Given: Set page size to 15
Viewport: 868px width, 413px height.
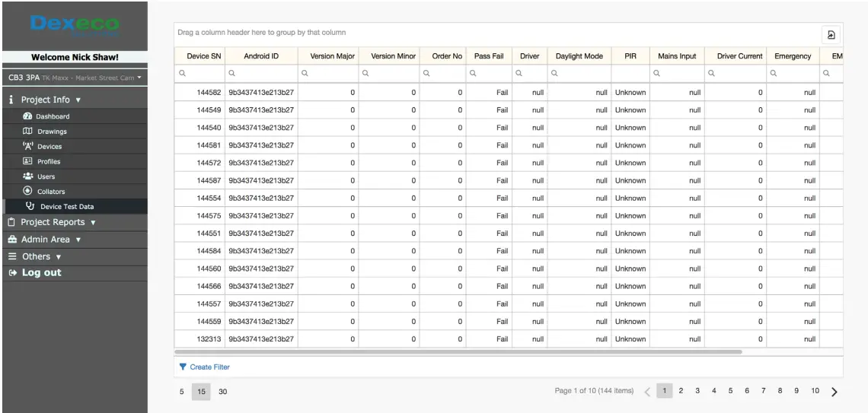Looking at the screenshot, I should point(201,392).
